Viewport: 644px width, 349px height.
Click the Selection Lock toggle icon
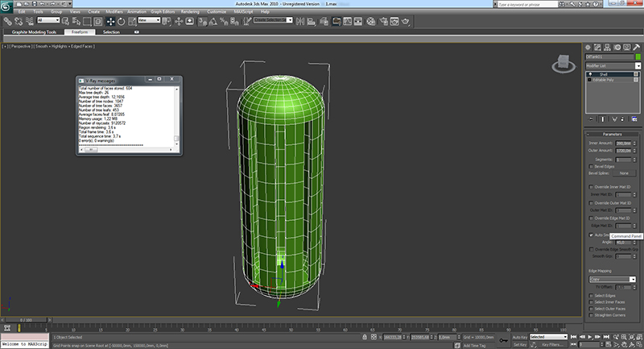(x=365, y=337)
